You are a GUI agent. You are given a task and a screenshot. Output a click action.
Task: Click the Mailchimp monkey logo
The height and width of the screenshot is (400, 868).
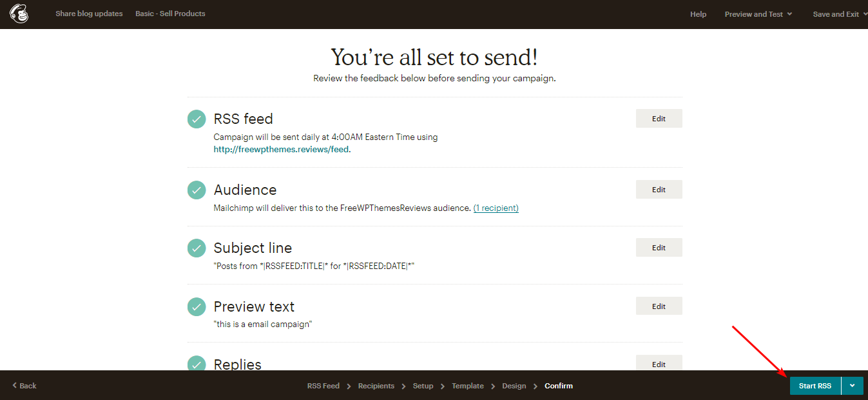(x=19, y=14)
